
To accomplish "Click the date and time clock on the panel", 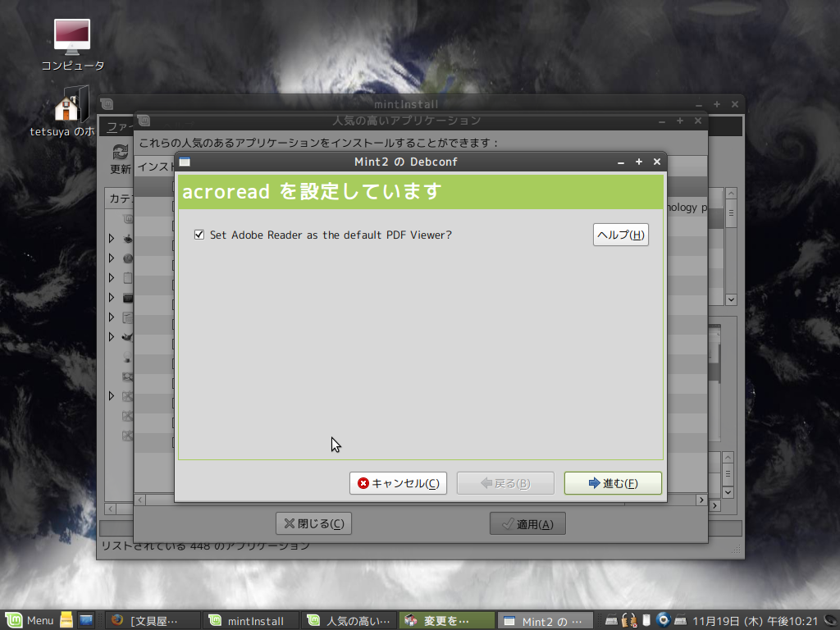I will [756, 620].
